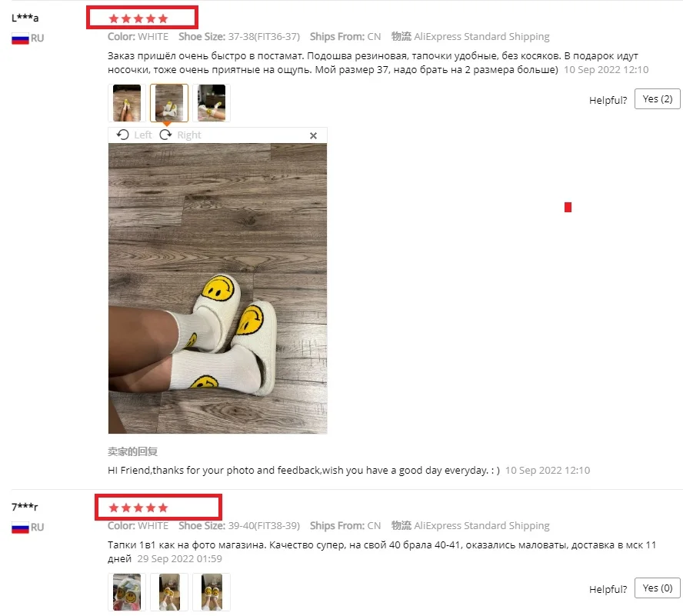Mark L***a's review helpful Yes (2)
The width and height of the screenshot is (683, 616).
click(658, 99)
